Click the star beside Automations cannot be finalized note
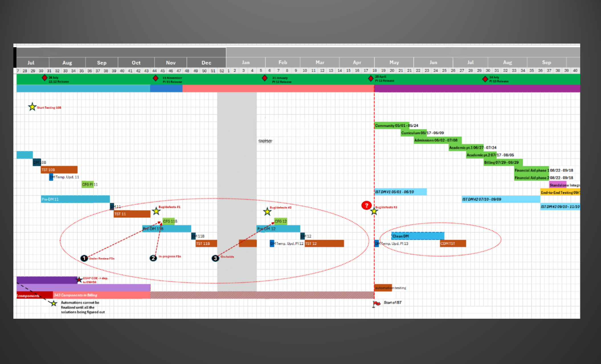Viewport: 601px width, 364px height. click(54, 303)
